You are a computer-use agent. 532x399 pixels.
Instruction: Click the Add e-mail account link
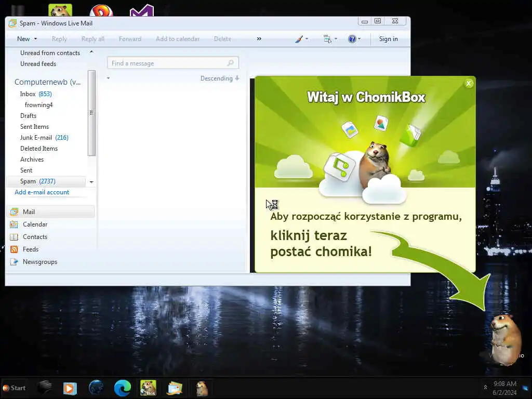click(x=42, y=192)
